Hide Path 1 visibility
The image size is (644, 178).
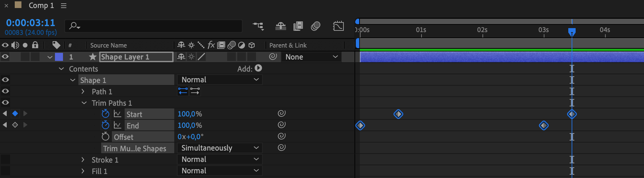coord(5,91)
